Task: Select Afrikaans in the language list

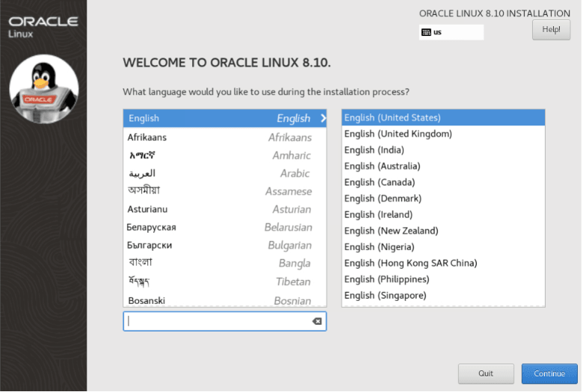Action: click(x=224, y=137)
